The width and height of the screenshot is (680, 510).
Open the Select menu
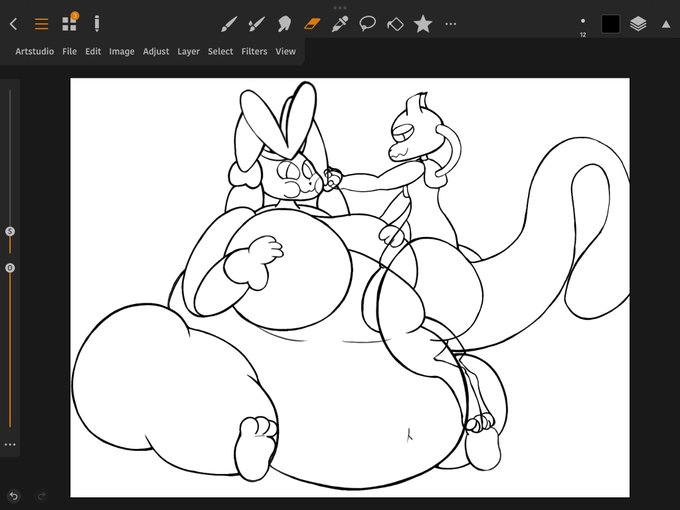[220, 51]
